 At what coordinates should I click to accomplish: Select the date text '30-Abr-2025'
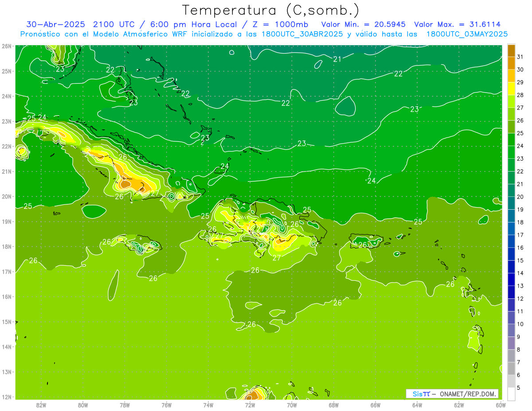56,24
